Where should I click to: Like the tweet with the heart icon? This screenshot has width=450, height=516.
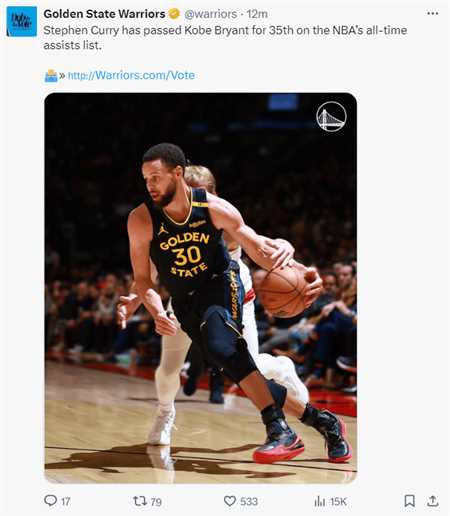click(x=230, y=501)
